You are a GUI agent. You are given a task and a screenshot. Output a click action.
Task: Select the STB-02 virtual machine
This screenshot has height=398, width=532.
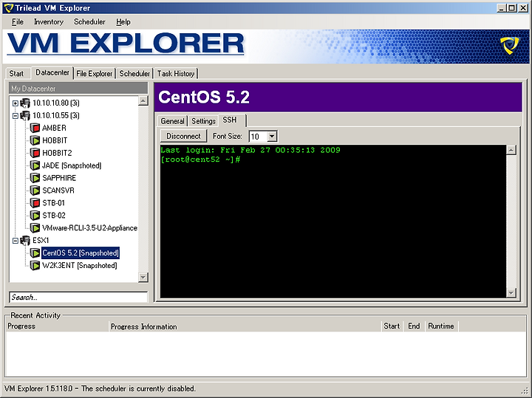click(54, 216)
